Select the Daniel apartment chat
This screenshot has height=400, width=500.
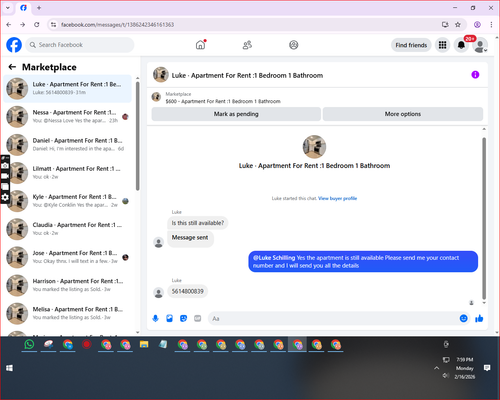pyautogui.click(x=68, y=145)
